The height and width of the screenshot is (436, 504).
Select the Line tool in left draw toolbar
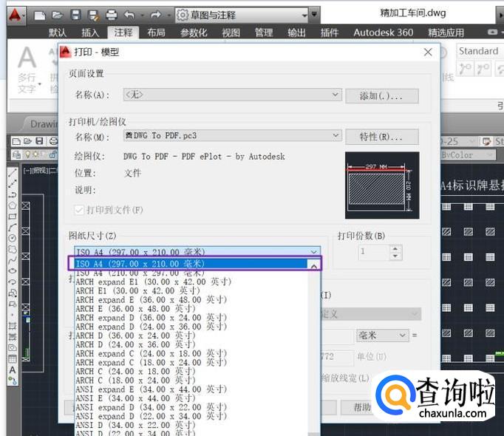(x=13, y=173)
